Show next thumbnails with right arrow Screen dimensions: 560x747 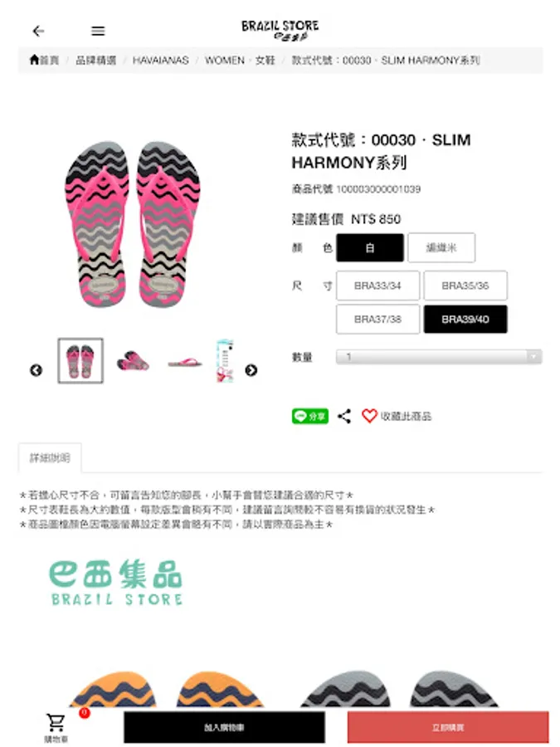coord(251,370)
